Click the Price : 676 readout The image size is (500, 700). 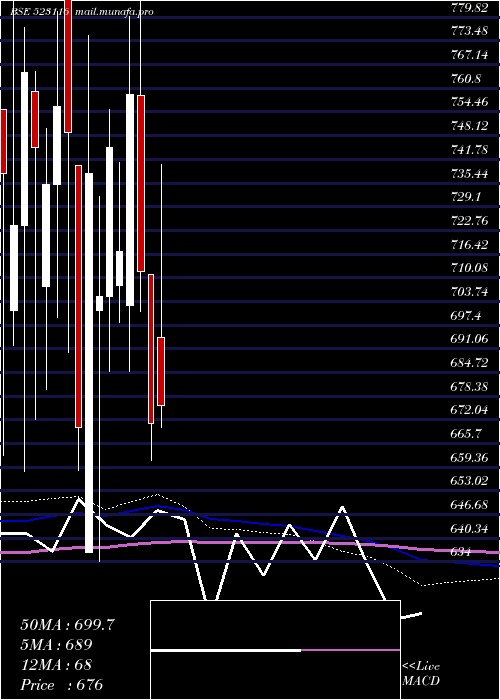(62, 685)
